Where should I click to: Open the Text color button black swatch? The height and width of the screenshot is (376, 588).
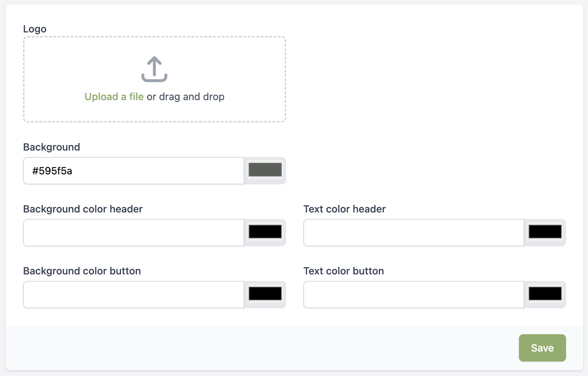(x=545, y=294)
